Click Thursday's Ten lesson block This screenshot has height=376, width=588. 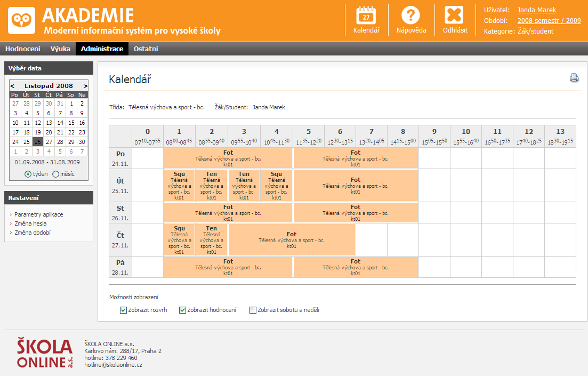(212, 240)
